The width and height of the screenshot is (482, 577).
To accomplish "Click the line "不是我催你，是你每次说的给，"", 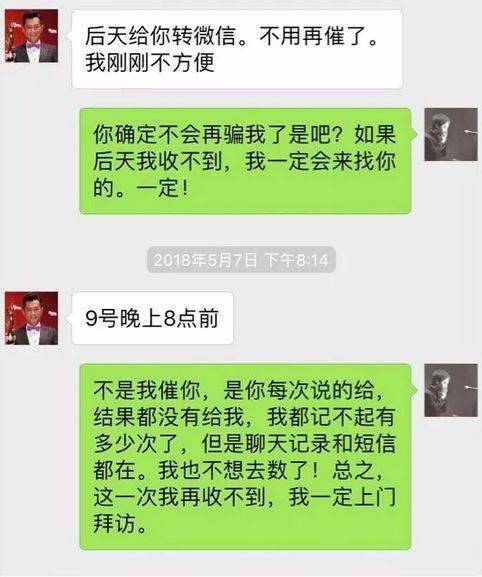I will click(238, 390).
